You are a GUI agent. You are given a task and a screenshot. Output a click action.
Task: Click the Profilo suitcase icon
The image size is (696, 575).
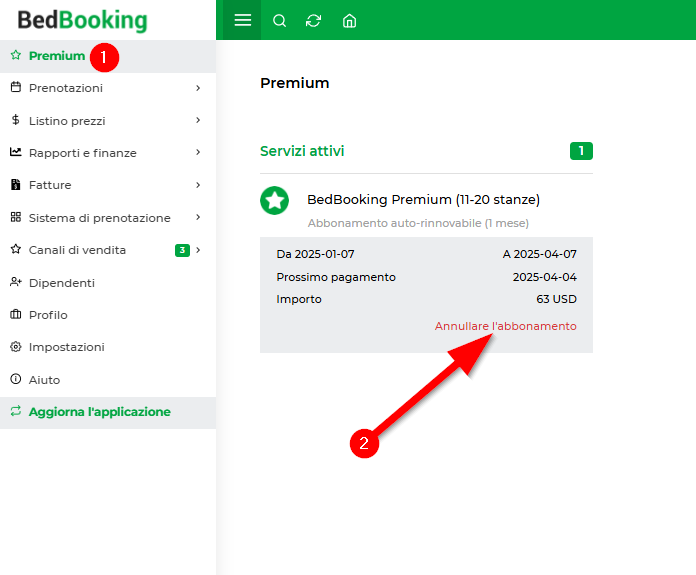coord(16,314)
